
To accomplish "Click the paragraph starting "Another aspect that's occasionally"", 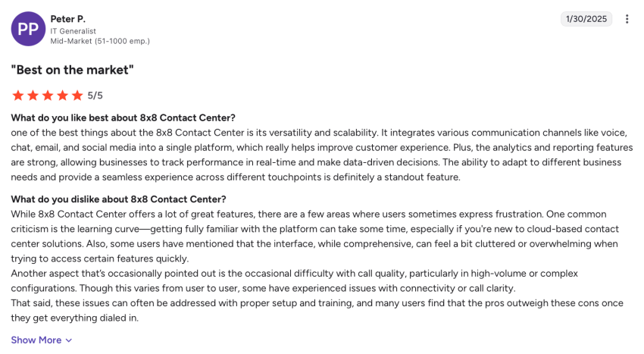I will pyautogui.click(x=294, y=280).
